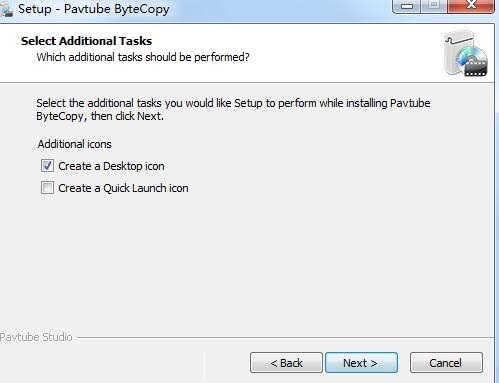Click the Setup installer icon in title bar
The height and width of the screenshot is (383, 499).
pyautogui.click(x=6, y=9)
